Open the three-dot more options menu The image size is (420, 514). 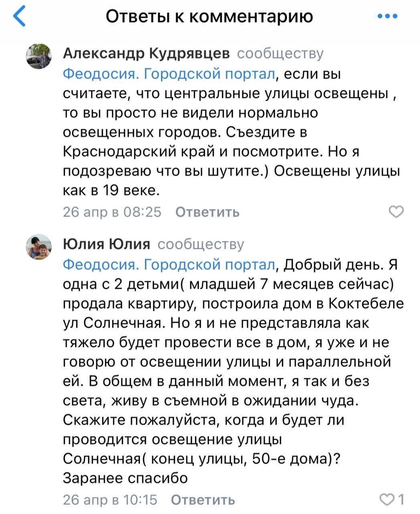pyautogui.click(x=388, y=16)
